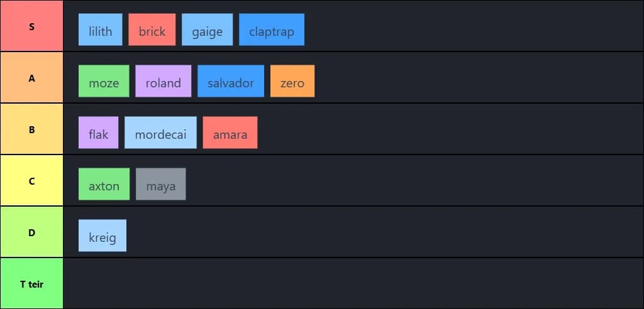This screenshot has height=309, width=644.
Task: Select the D tier label cell
Action: tap(31, 232)
